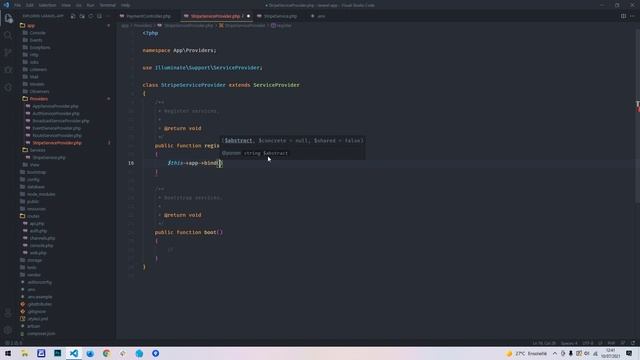Image resolution: width=640 pixels, height=360 pixels.
Task: Open the Edit menu
Action: point(29,5)
